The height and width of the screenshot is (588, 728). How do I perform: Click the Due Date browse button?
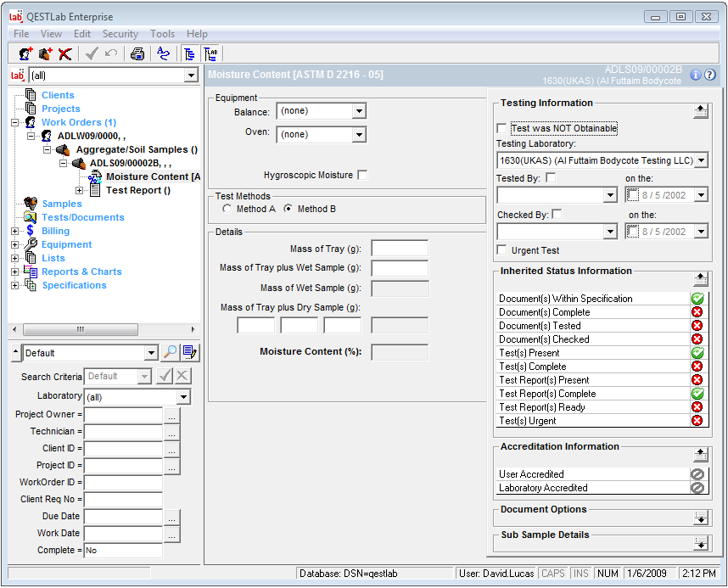172,518
